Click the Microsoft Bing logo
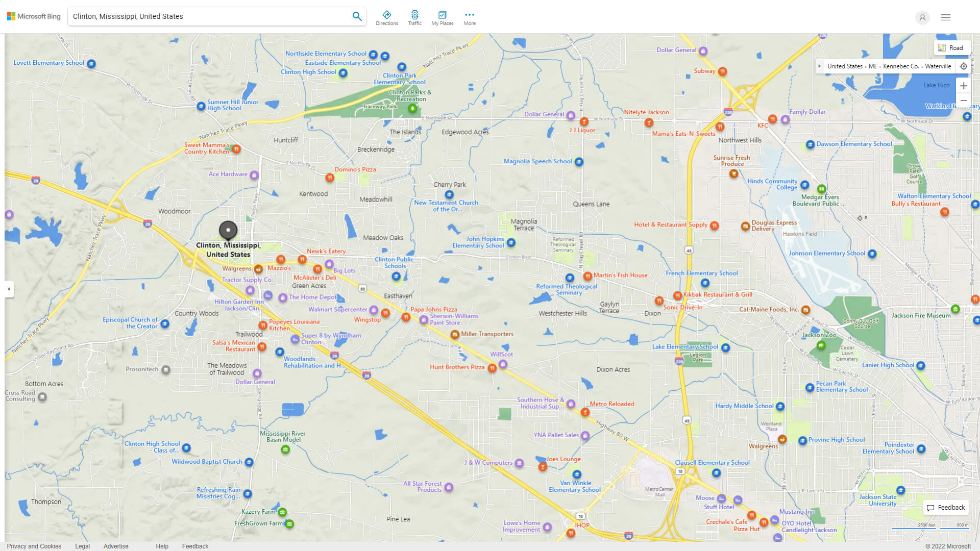The image size is (980, 551). point(33,16)
